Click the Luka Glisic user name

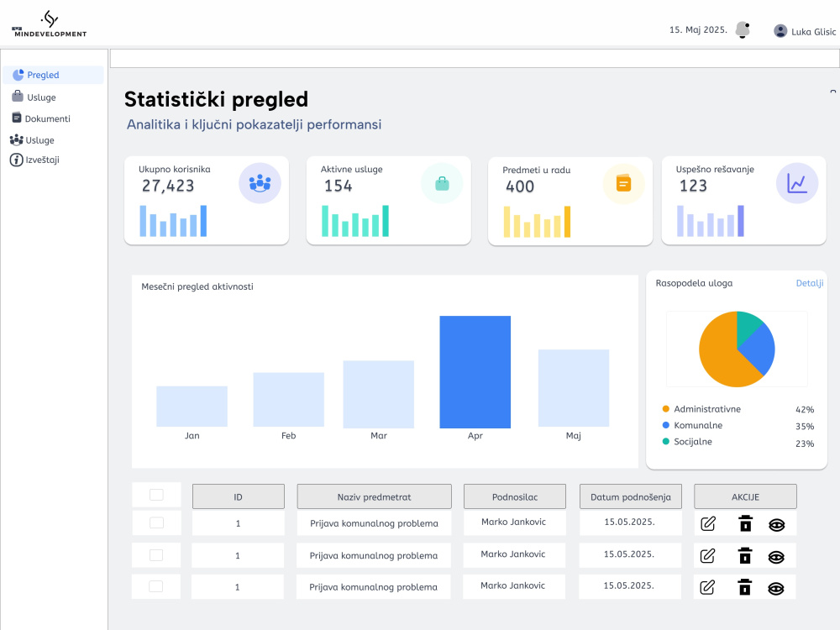tap(813, 32)
